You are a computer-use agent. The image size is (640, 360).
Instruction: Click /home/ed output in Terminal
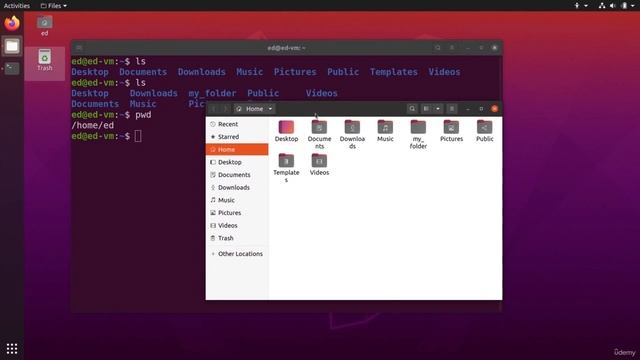[x=93, y=126]
